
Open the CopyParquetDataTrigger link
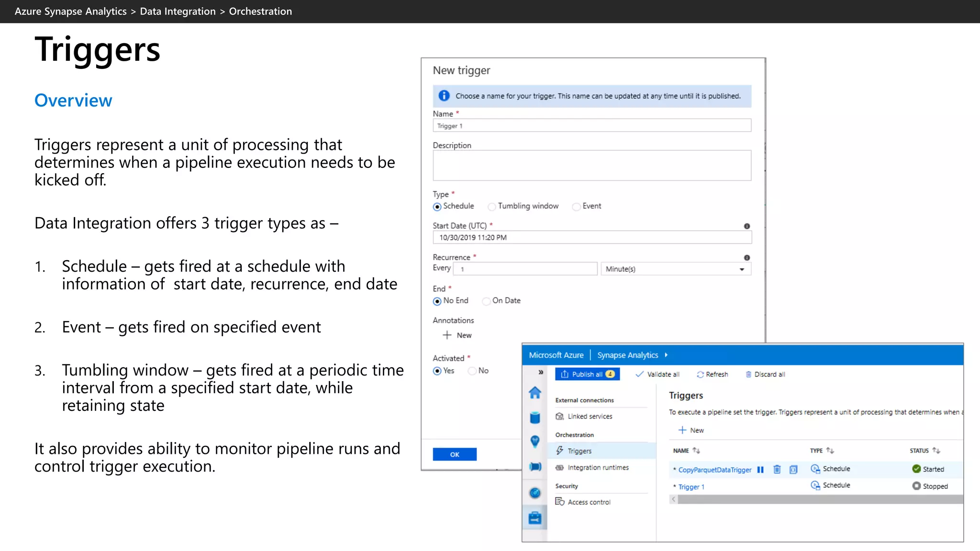click(715, 470)
